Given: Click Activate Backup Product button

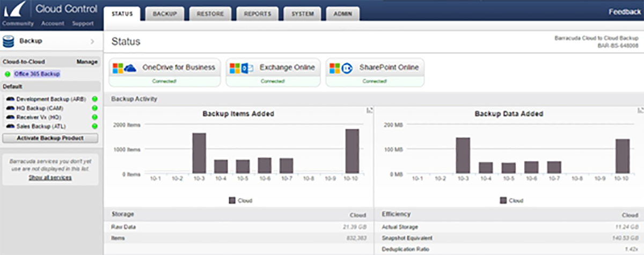Looking at the screenshot, I should coord(50,138).
